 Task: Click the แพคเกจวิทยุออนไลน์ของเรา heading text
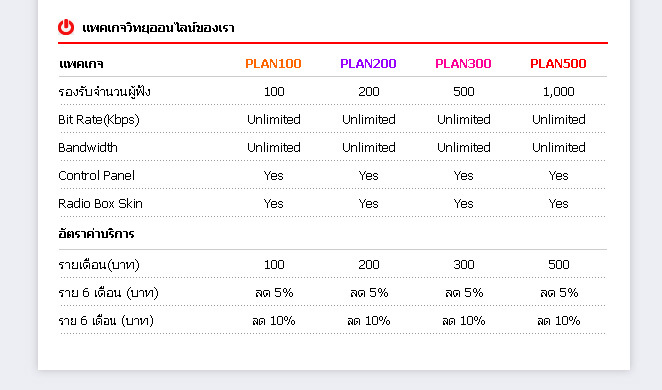click(158, 28)
